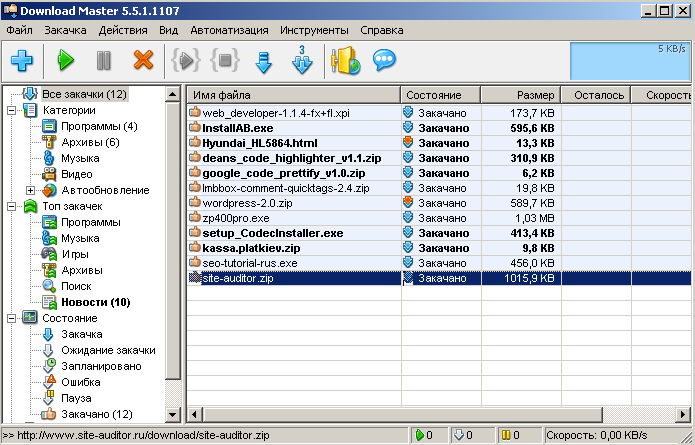695x445 pixels.
Task: Select Закачка state filter icon
Action: tap(48, 334)
